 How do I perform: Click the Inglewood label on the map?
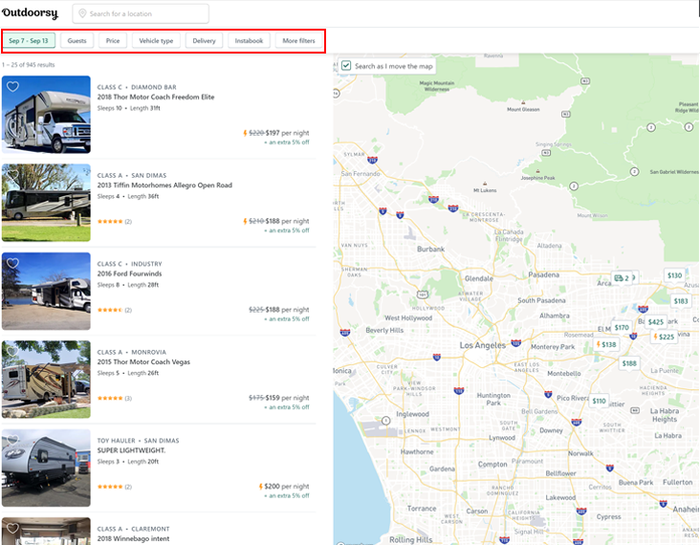tap(412, 414)
